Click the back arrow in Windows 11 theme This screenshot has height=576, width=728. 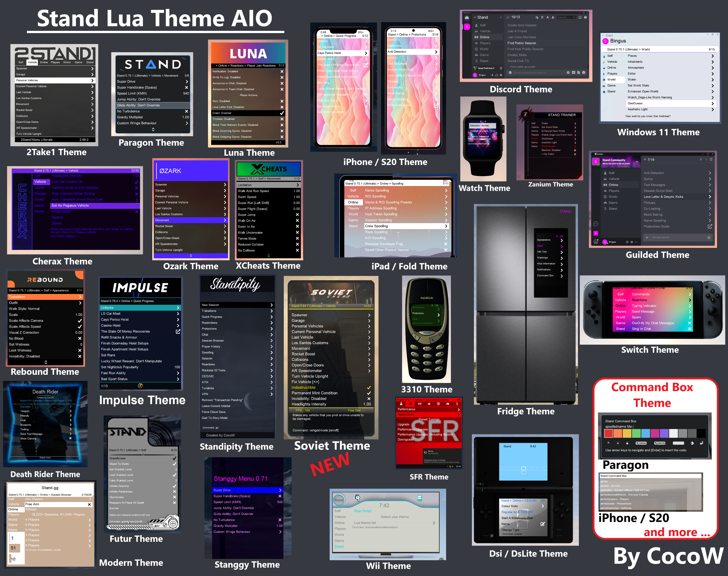coord(603,35)
